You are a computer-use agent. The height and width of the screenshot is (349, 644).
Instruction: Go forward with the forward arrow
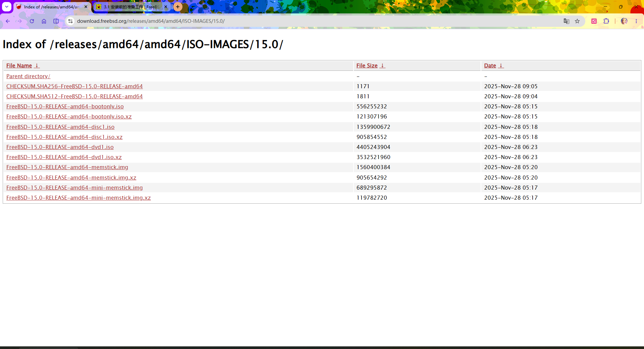[20, 21]
